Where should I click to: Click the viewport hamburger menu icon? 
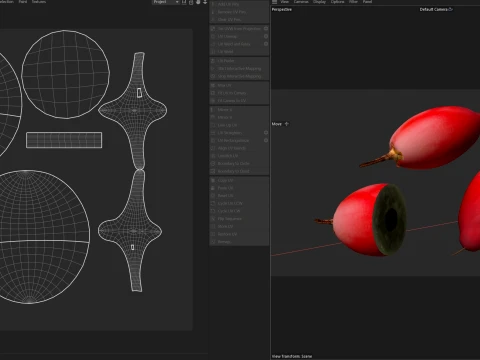point(274,2)
